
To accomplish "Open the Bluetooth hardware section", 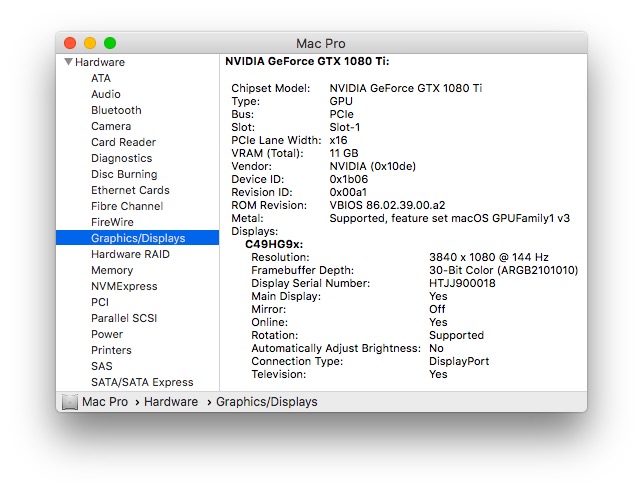I will (x=116, y=110).
